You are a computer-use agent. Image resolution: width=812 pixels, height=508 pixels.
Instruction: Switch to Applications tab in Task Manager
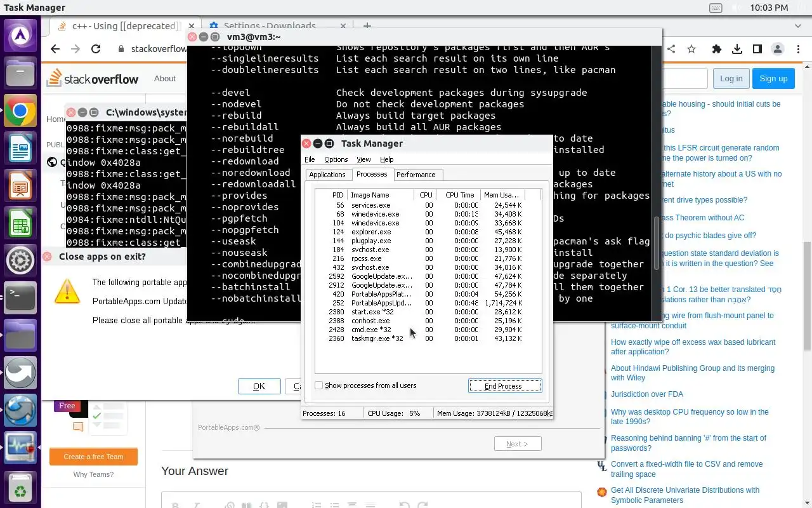(x=327, y=175)
